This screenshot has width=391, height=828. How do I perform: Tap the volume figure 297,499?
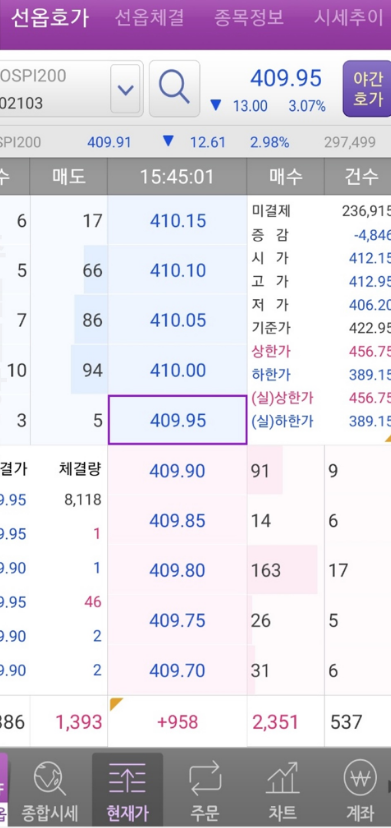(x=349, y=142)
